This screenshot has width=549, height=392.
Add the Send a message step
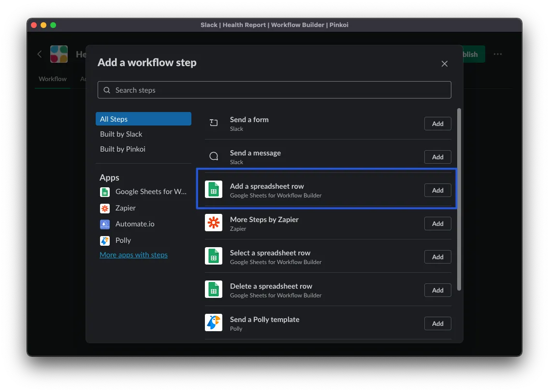point(437,157)
